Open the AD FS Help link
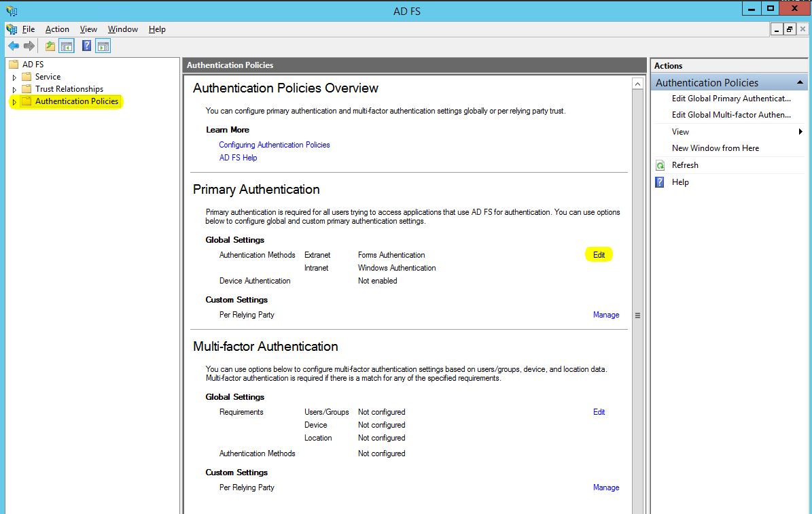The height and width of the screenshot is (514, 812). point(239,158)
